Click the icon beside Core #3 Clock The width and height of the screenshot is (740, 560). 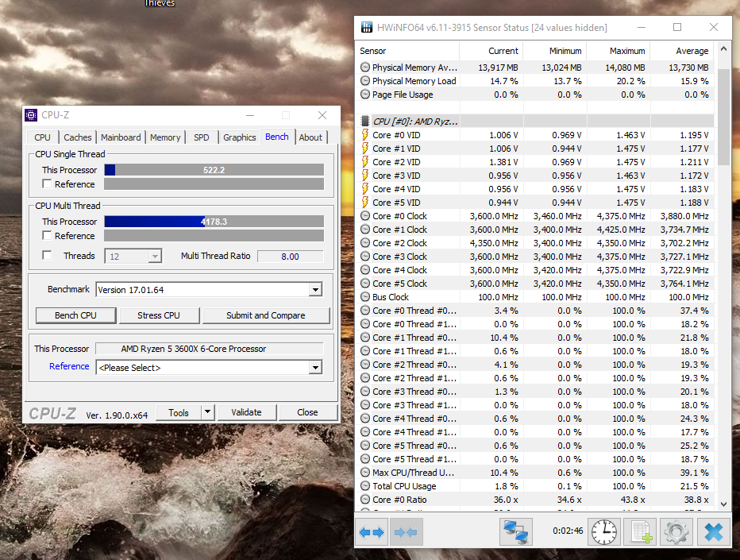364,257
